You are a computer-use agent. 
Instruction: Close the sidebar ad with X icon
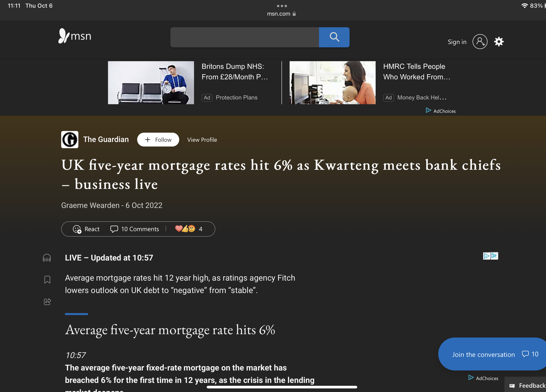point(494,256)
